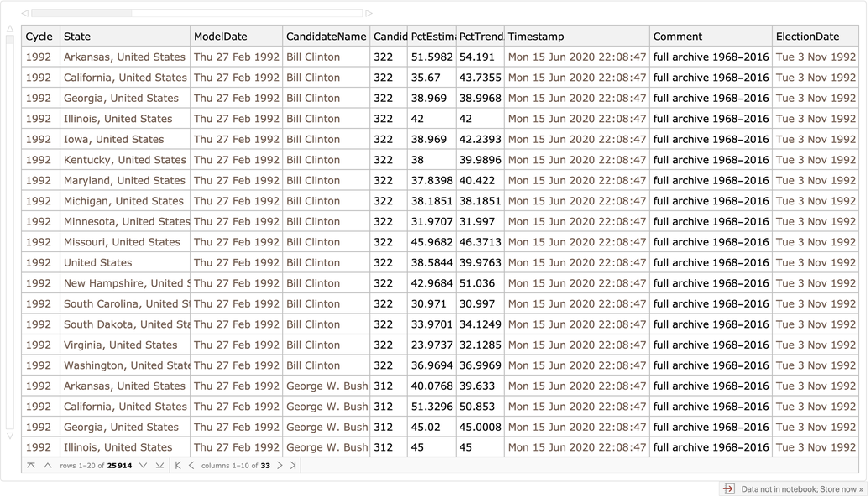Screen dimensions: 868x496
Task: Jump to last rows of dataset
Action: pyautogui.click(x=159, y=465)
